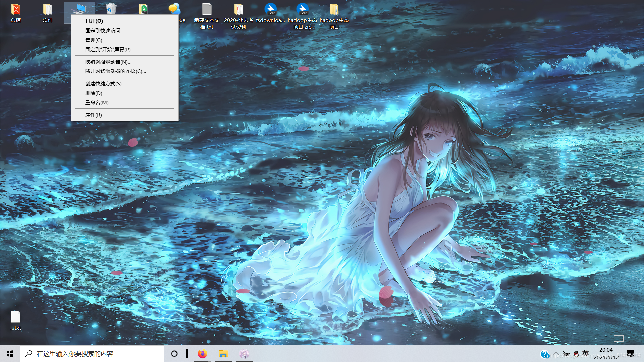Show hidden tray icons chevron
The image size is (644, 362).
click(556, 354)
